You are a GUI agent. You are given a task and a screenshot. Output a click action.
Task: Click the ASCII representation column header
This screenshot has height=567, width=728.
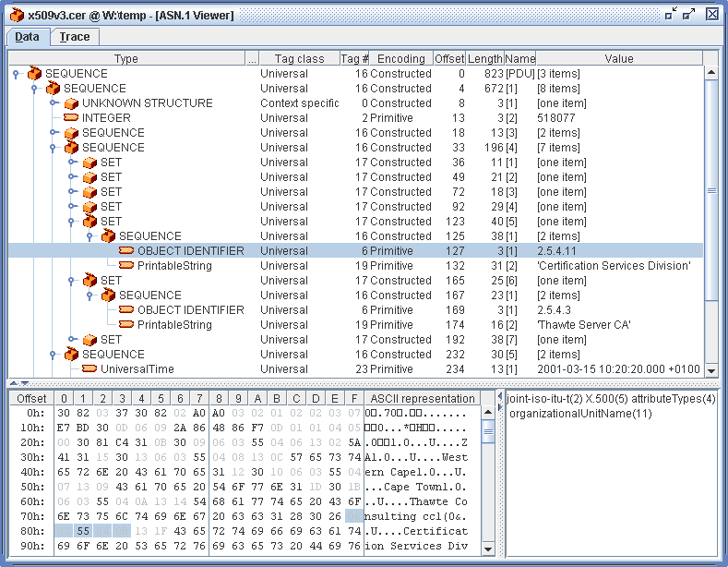pos(423,398)
